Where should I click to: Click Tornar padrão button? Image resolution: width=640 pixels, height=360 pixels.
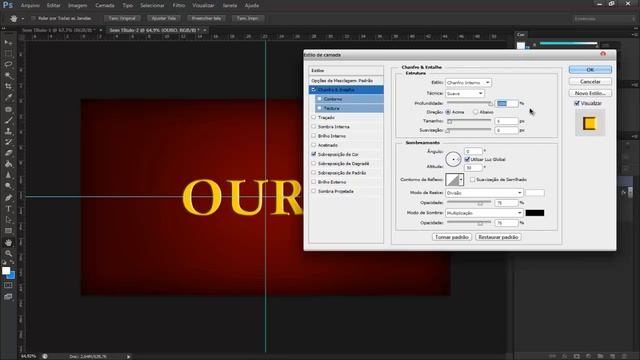tap(452, 237)
